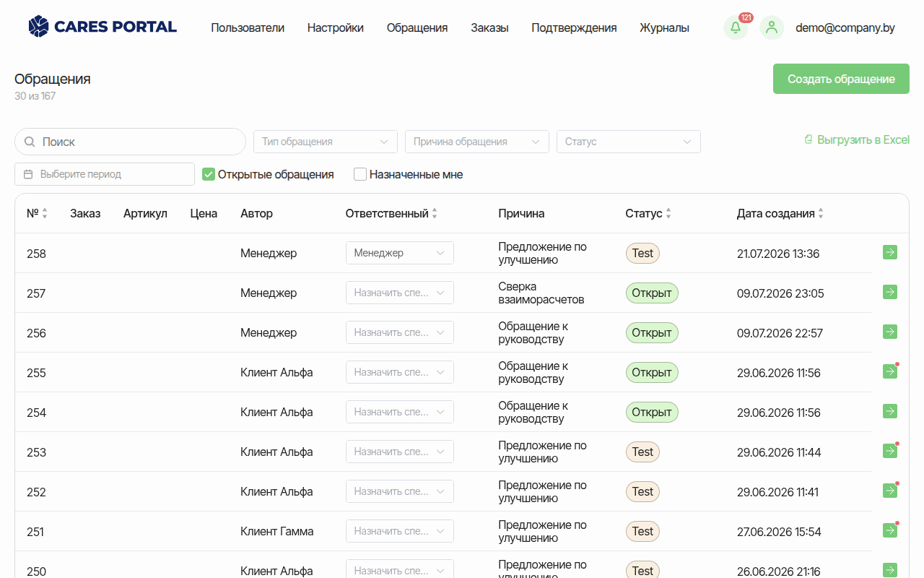Click the Test status badge in row 258

click(642, 253)
